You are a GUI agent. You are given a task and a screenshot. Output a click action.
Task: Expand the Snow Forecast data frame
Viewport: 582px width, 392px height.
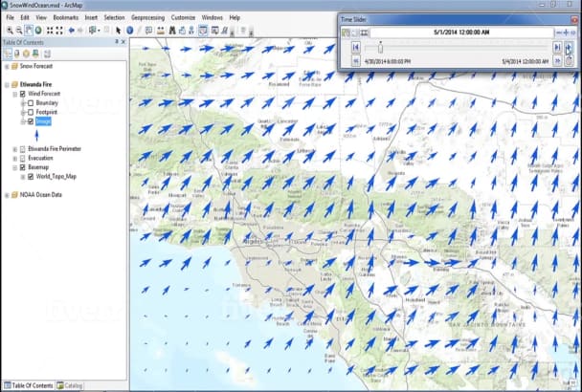click(7, 66)
